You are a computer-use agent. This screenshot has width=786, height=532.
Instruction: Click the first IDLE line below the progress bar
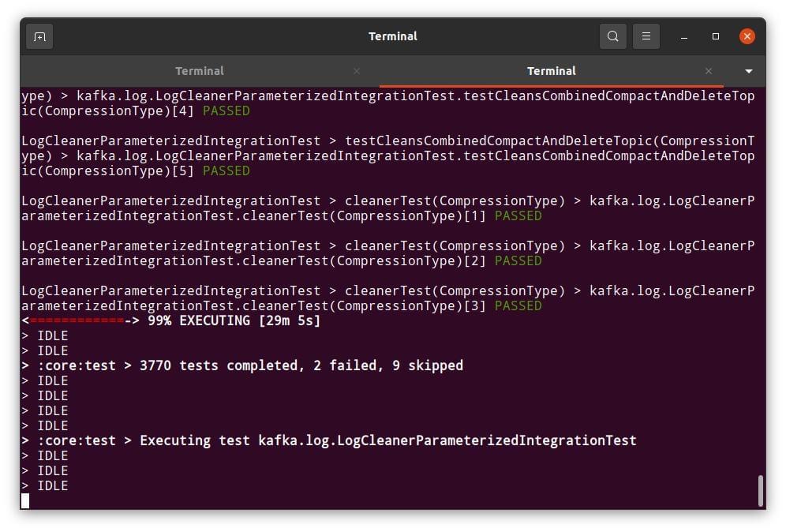click(45, 336)
